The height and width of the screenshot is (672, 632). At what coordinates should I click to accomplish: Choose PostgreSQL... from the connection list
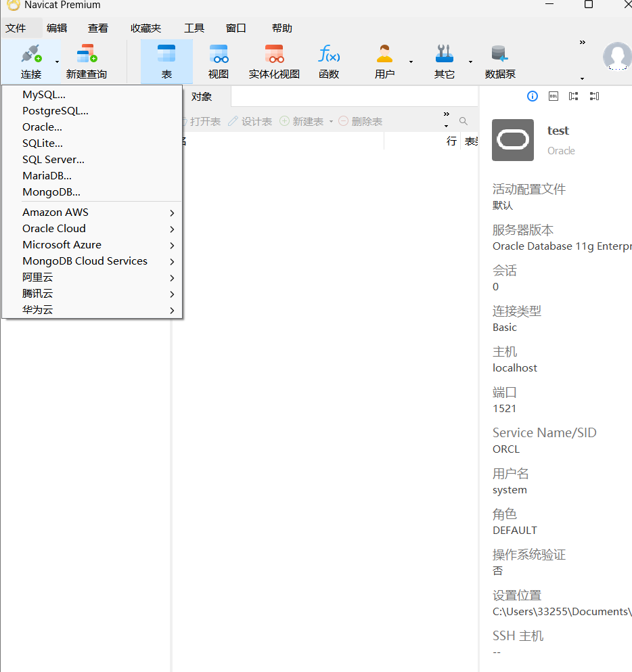coord(92,111)
